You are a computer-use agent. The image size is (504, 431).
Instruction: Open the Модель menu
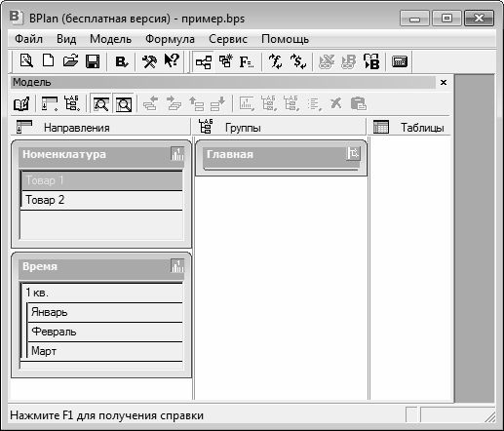click(x=110, y=39)
